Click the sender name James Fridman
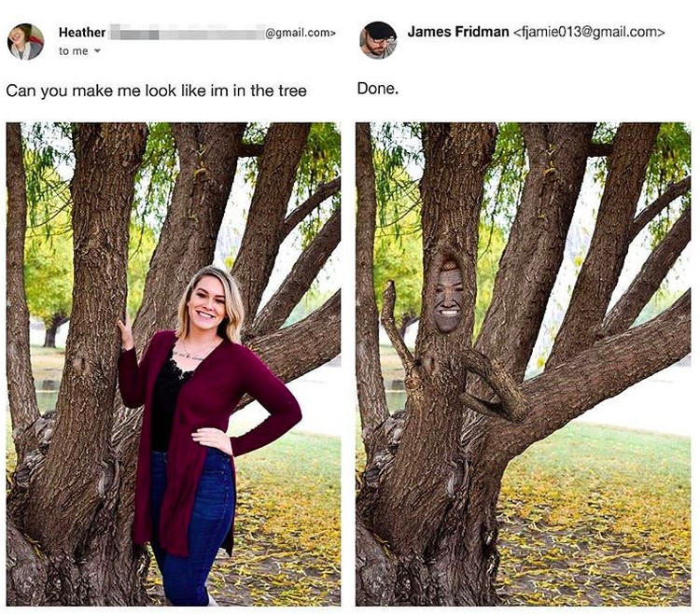700x614 pixels. tap(458, 32)
